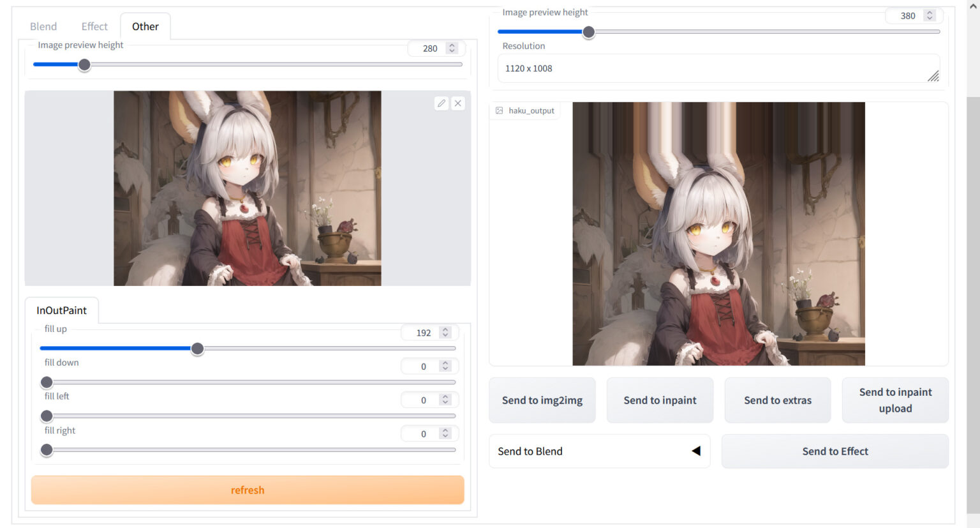Click the Send to Effect button
The image size is (980, 528).
pos(835,451)
